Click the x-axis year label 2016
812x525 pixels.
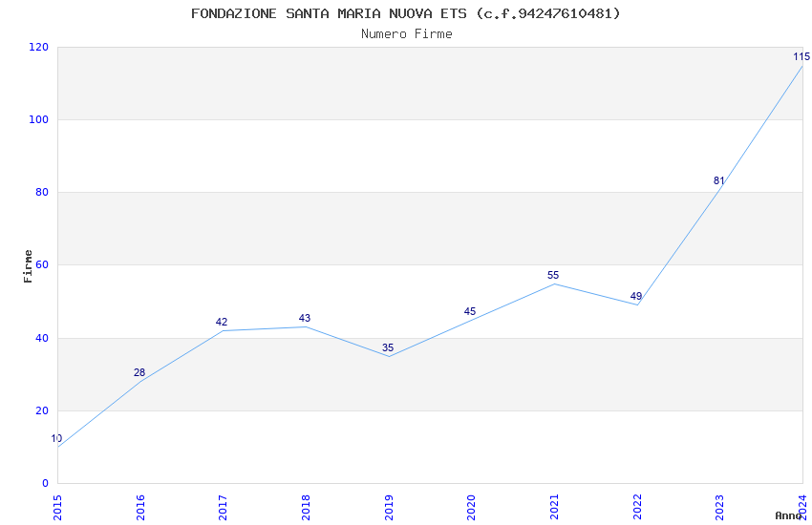pyautogui.click(x=140, y=508)
